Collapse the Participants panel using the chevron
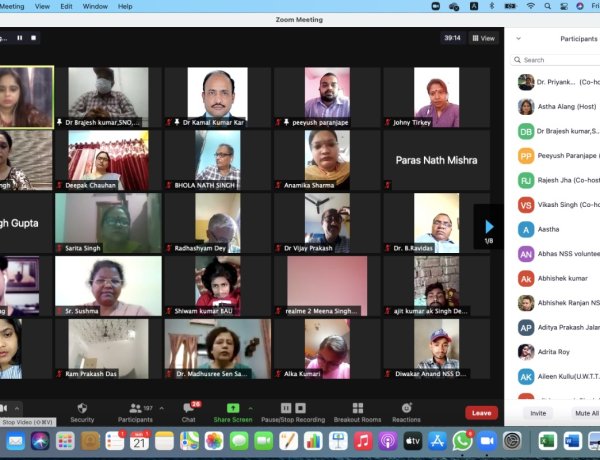The height and width of the screenshot is (460, 600). (x=518, y=38)
